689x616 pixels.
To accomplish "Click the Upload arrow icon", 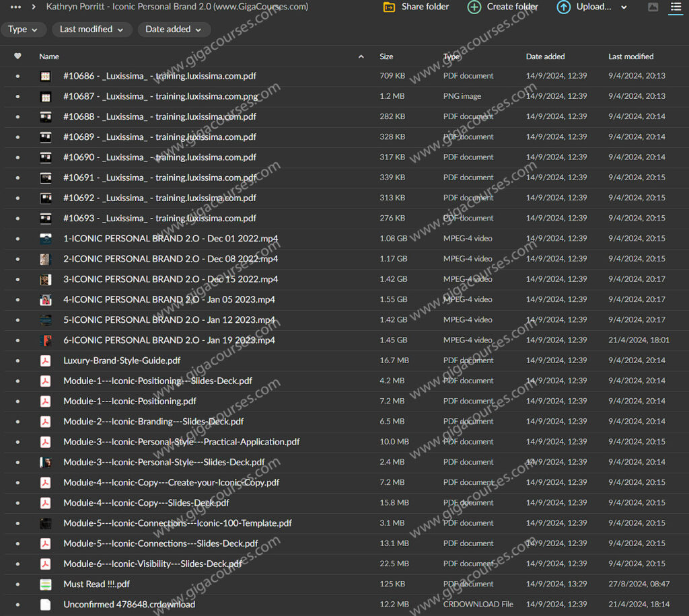I will 563,7.
